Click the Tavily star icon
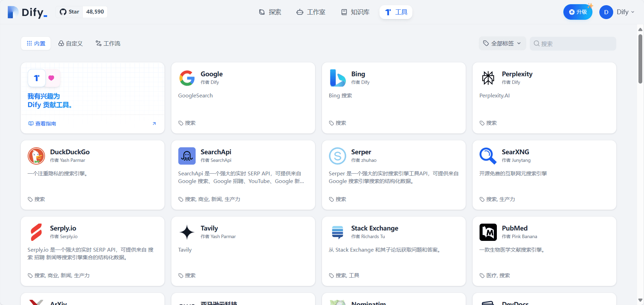This screenshot has width=644, height=305. pyautogui.click(x=187, y=232)
